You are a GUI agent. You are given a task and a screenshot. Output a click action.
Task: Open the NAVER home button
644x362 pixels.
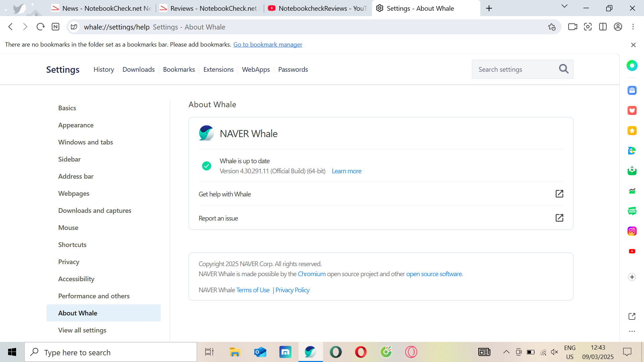pos(56,27)
